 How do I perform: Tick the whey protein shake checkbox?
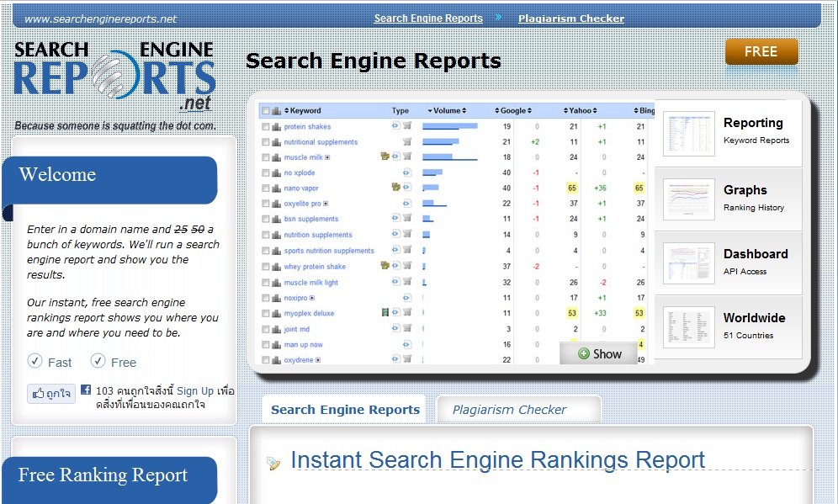point(266,266)
